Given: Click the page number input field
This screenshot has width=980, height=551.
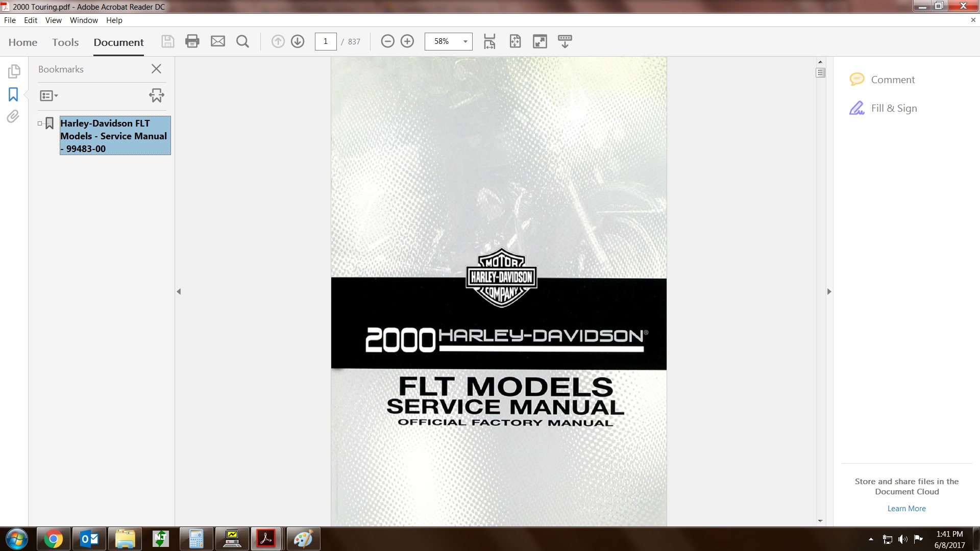Looking at the screenshot, I should click(x=326, y=41).
